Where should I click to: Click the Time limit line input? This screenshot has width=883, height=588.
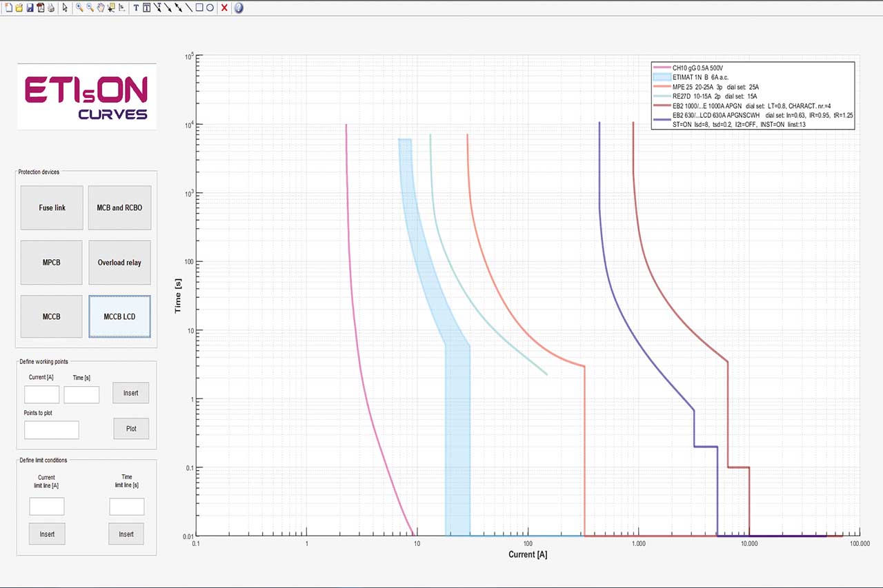[x=127, y=507]
